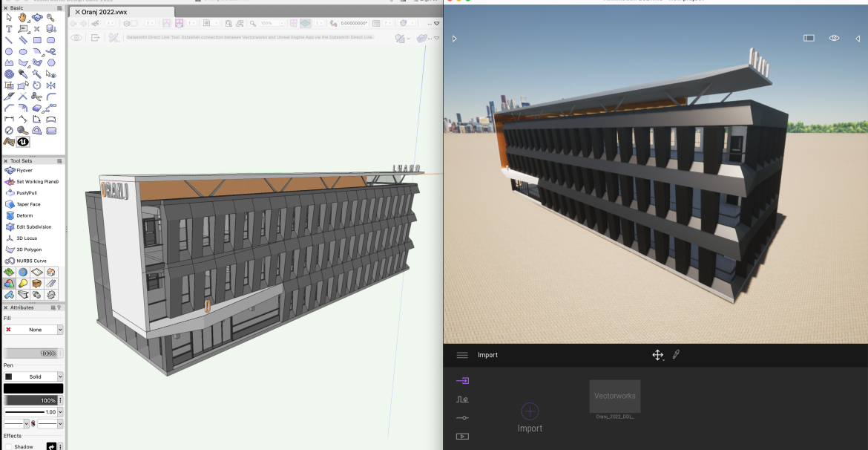Toggle Twinmotion viewport layout rectangle icon
Image resolution: width=868 pixels, height=450 pixels.
pos(809,38)
